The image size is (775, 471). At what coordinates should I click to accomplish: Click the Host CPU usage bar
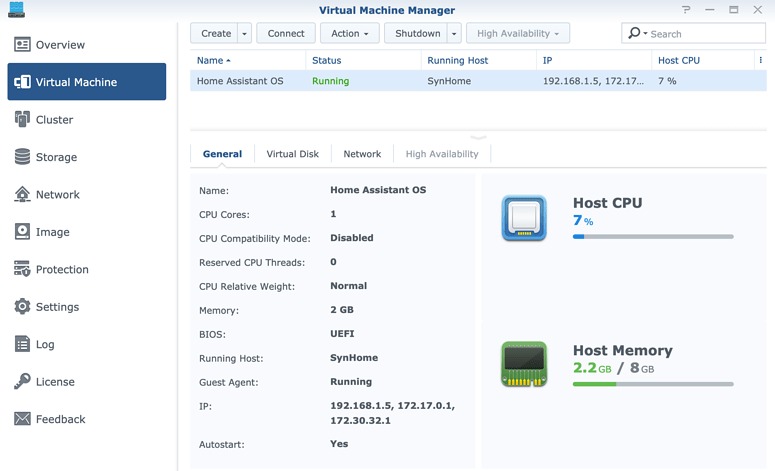click(x=653, y=237)
